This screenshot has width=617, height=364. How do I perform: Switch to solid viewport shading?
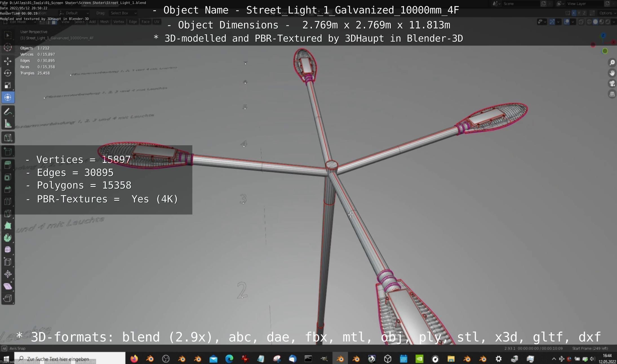pos(595,22)
